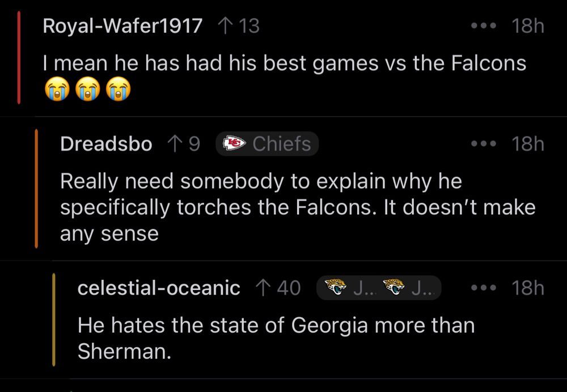Open Royal-Wafer1917's profile
Viewport: 567px width, 392px height.
click(122, 25)
